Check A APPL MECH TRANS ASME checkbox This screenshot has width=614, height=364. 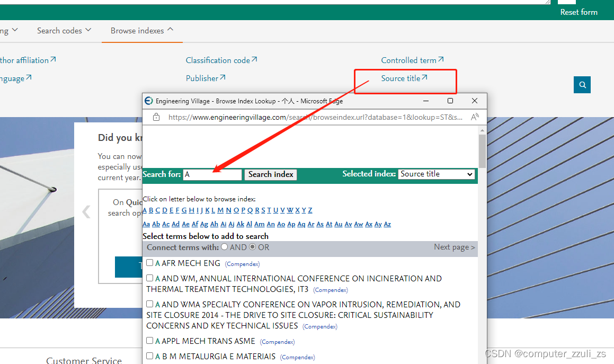click(149, 341)
